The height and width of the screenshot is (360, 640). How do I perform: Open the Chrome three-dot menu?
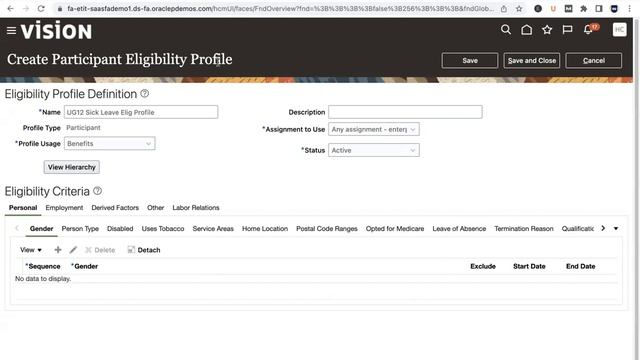pyautogui.click(x=629, y=9)
